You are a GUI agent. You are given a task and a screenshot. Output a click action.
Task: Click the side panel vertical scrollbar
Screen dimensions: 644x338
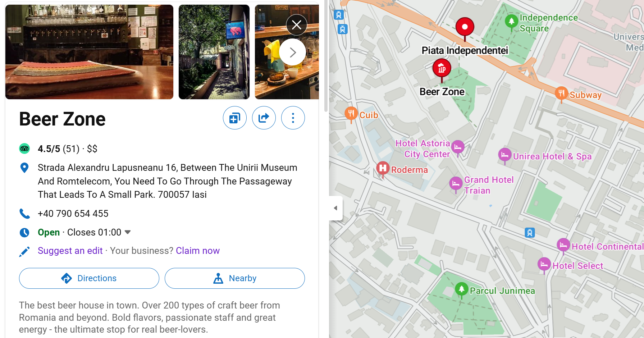point(326,58)
